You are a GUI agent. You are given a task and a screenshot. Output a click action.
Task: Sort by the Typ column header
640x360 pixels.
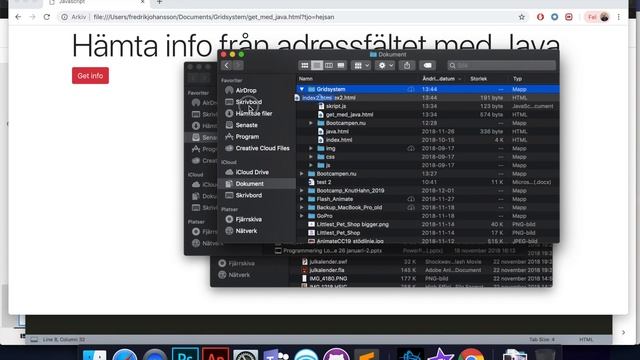pyautogui.click(x=517, y=79)
